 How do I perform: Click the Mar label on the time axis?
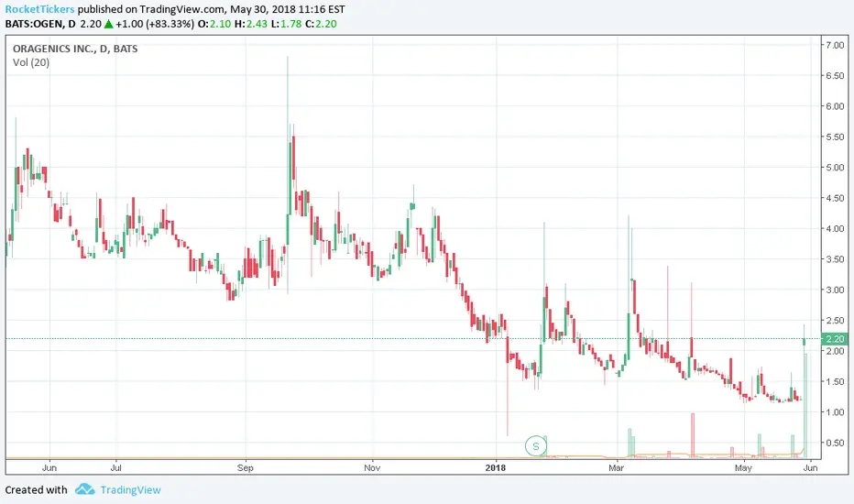(x=616, y=467)
